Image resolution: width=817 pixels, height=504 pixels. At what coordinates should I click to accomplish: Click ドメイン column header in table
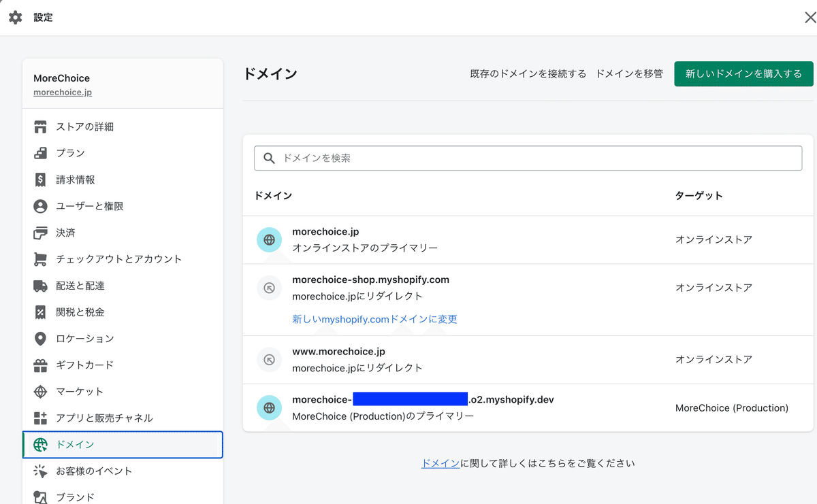[x=273, y=195]
